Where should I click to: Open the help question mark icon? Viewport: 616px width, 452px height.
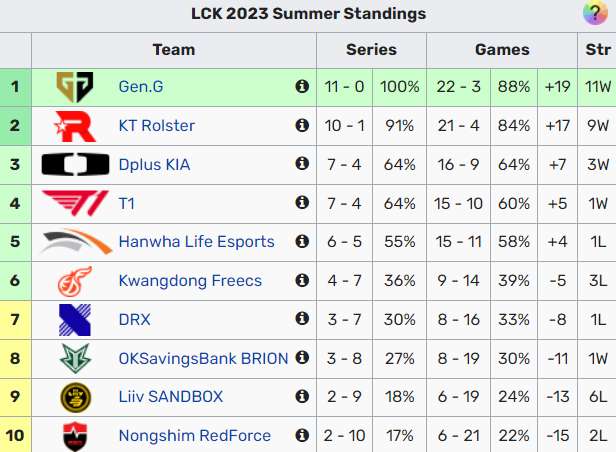pyautogui.click(x=593, y=13)
